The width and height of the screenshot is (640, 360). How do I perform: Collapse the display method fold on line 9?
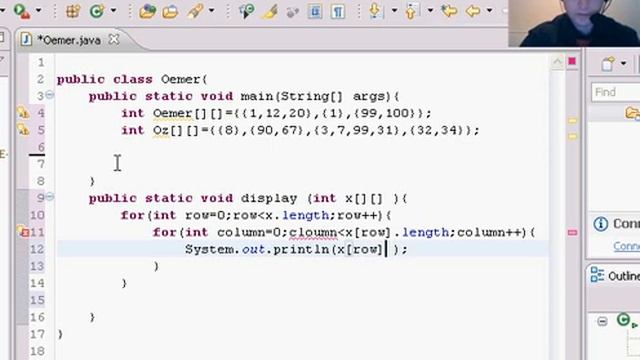50,197
